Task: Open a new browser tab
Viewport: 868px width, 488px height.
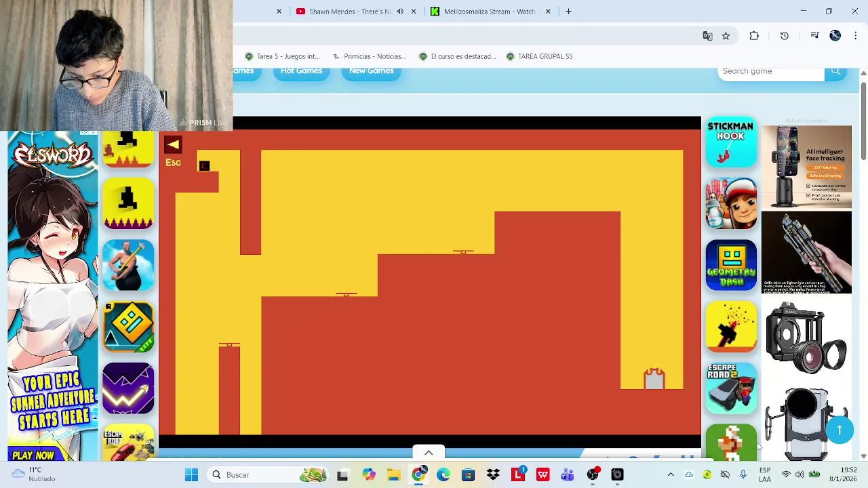Action: [x=568, y=12]
